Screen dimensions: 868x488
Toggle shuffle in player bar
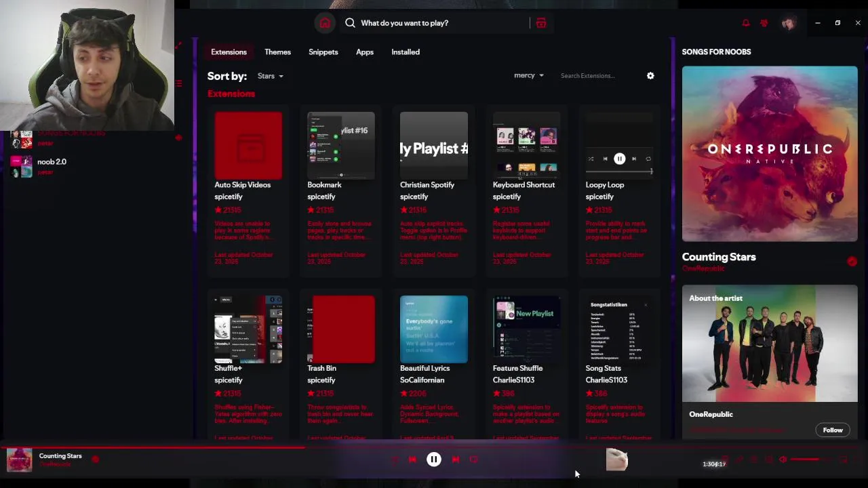pos(395,460)
